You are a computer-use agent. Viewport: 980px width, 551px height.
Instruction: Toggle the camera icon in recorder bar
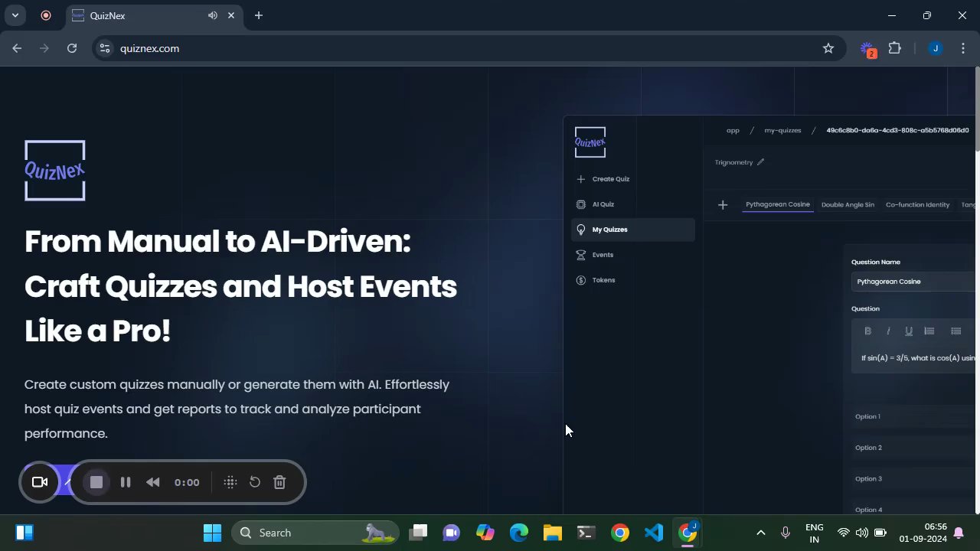(40, 482)
